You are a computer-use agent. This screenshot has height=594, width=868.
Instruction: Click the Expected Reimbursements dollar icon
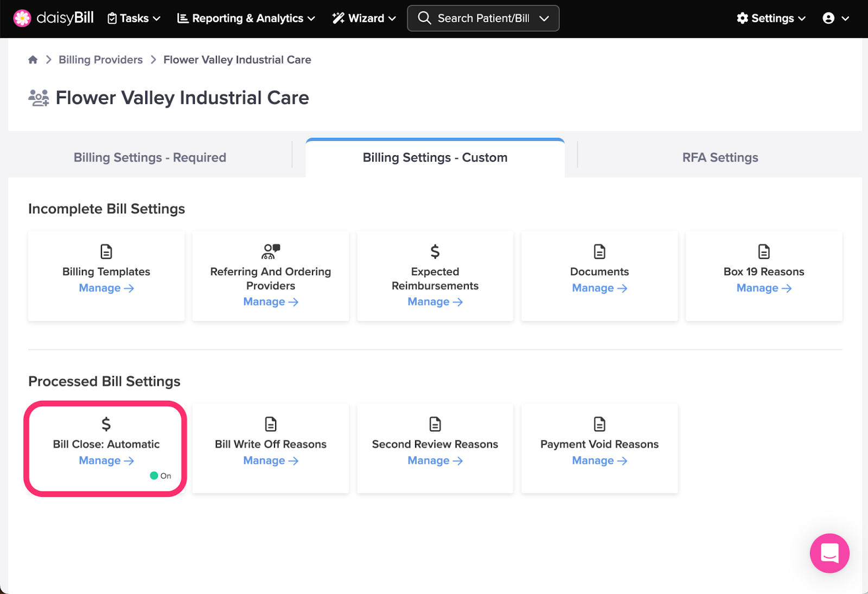point(435,252)
